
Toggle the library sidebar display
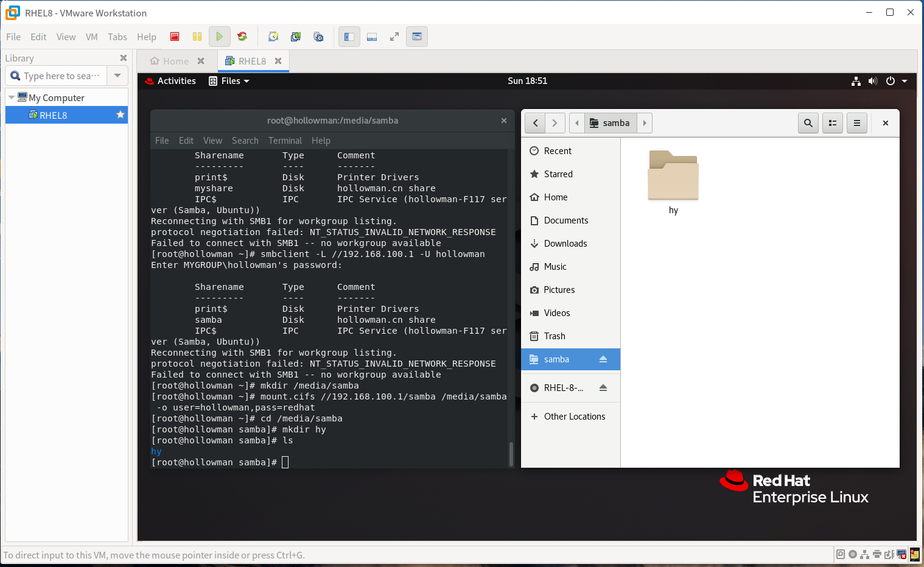pyautogui.click(x=349, y=37)
